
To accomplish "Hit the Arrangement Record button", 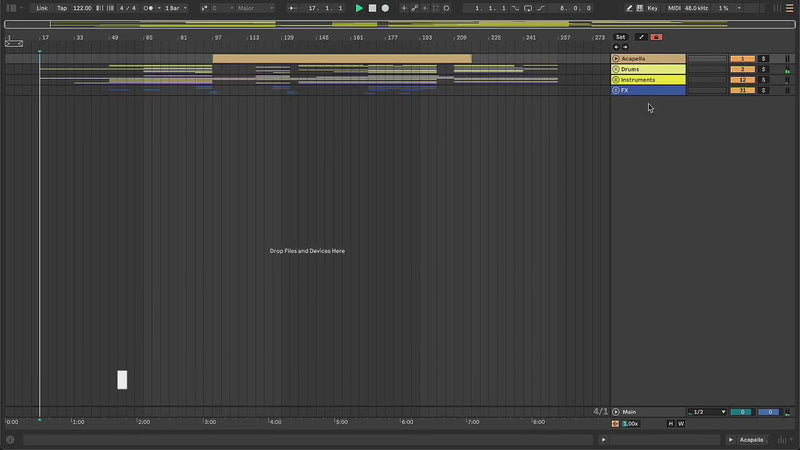I will (385, 8).
